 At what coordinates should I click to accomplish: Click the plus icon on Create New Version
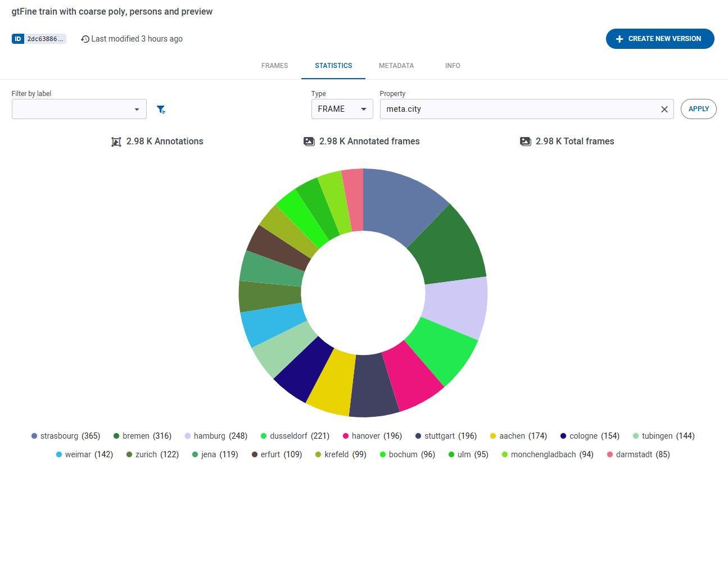point(619,39)
